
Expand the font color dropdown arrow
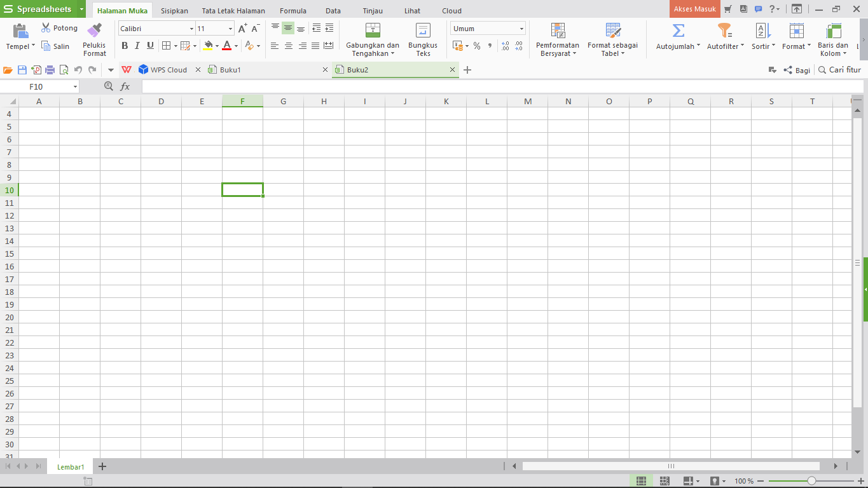point(236,46)
